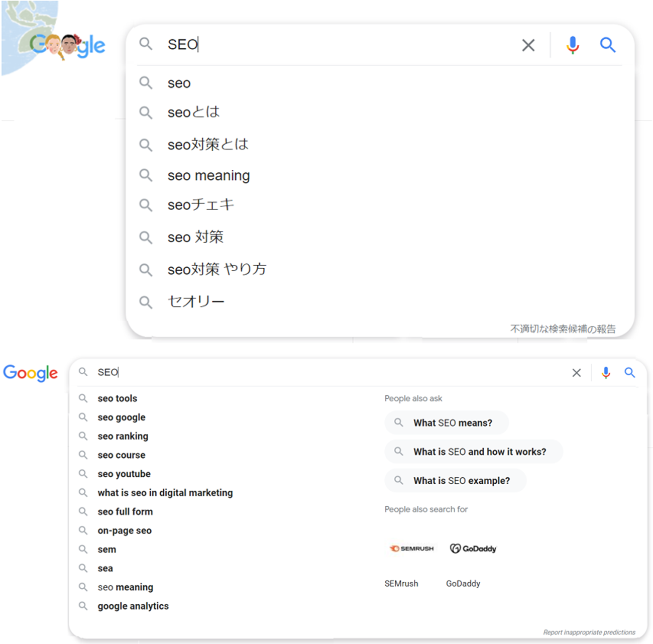Click the search icon beside 'seo tools' suggestion

83,398
